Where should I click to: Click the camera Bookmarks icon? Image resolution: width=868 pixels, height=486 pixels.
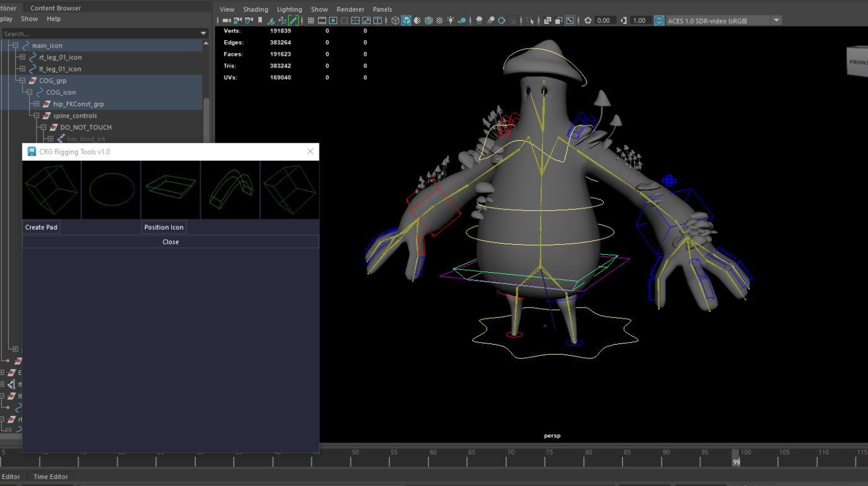tap(260, 20)
